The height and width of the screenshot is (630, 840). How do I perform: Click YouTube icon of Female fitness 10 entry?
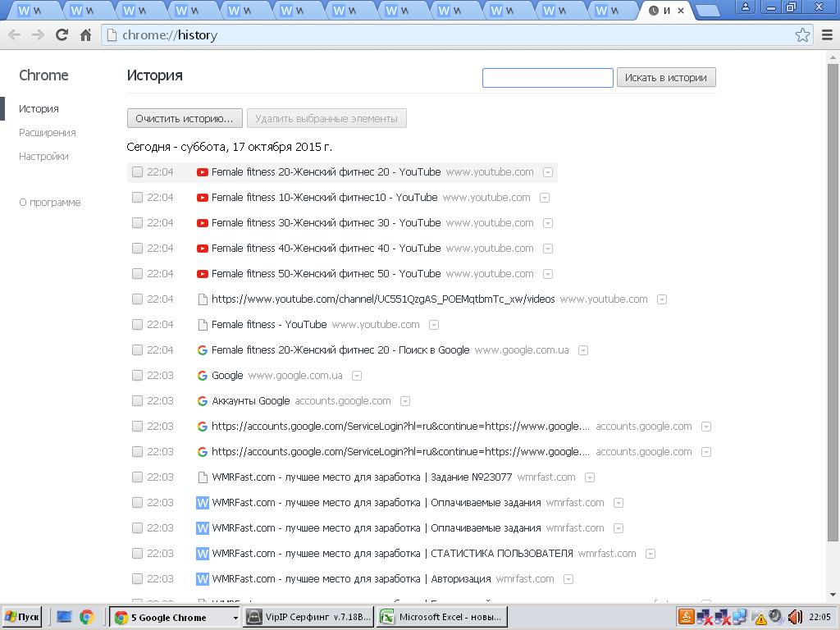[x=202, y=198]
